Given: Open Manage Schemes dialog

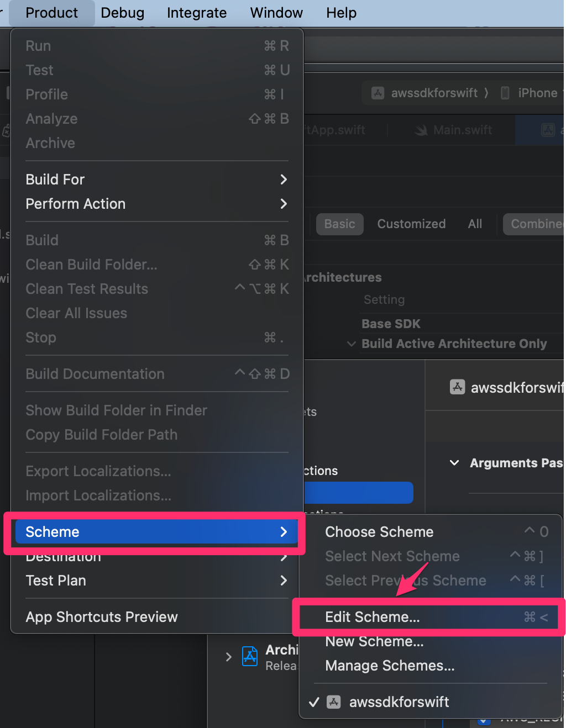Looking at the screenshot, I should point(390,666).
